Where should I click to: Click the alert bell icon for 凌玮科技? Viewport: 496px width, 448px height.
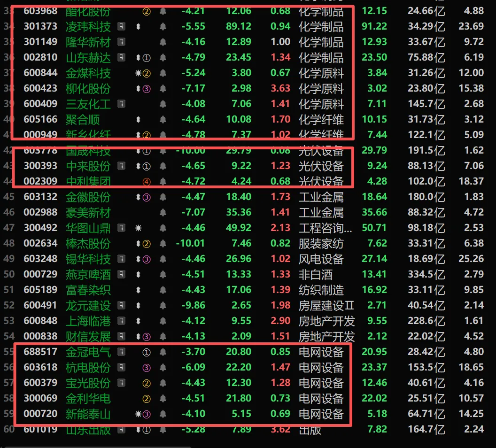click(163, 27)
